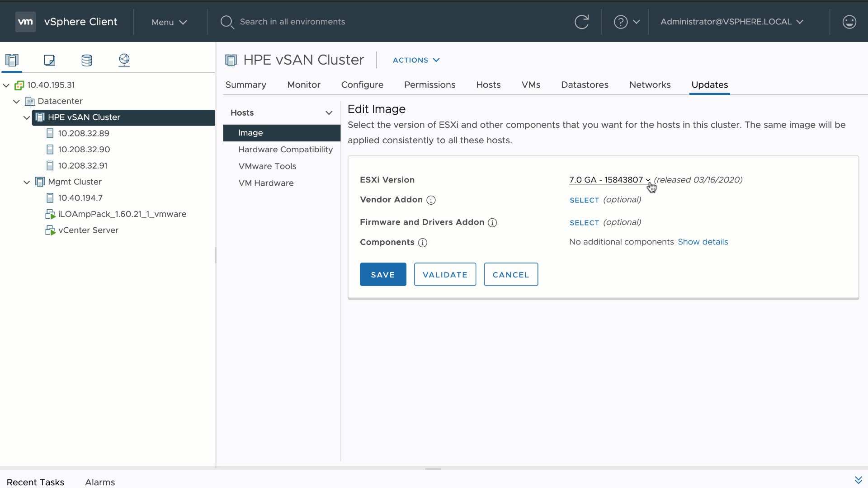Click the Show details link
The height and width of the screenshot is (488, 868).
coord(703,242)
